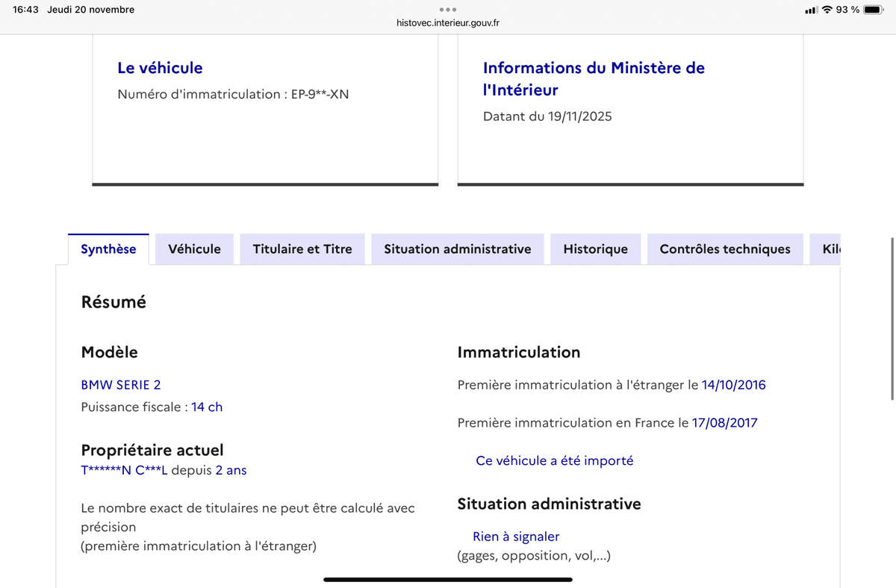
Task: Click "Ce véhicule a été importé"
Action: (554, 461)
